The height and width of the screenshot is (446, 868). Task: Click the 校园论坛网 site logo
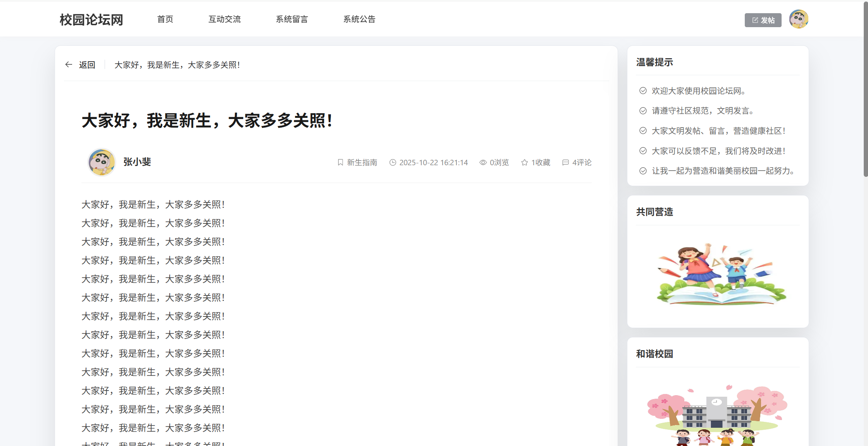pos(91,20)
